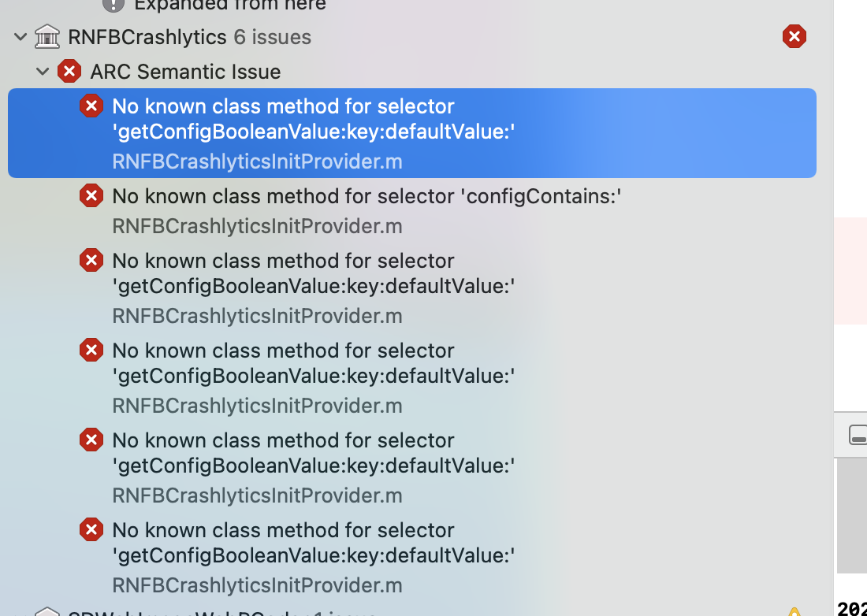Click the "Expanded from here" note text
Viewport: 867px width, 616px height.
point(230,5)
